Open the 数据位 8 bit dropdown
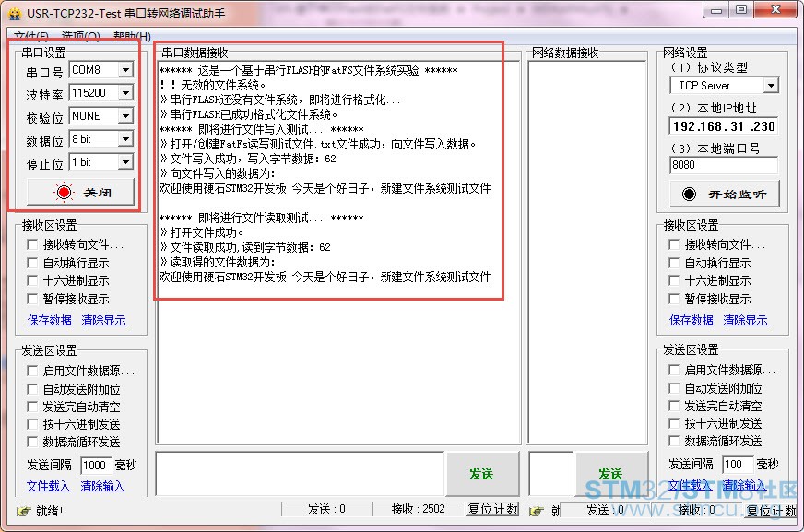Image resolution: width=804 pixels, height=532 pixels. tap(125, 139)
